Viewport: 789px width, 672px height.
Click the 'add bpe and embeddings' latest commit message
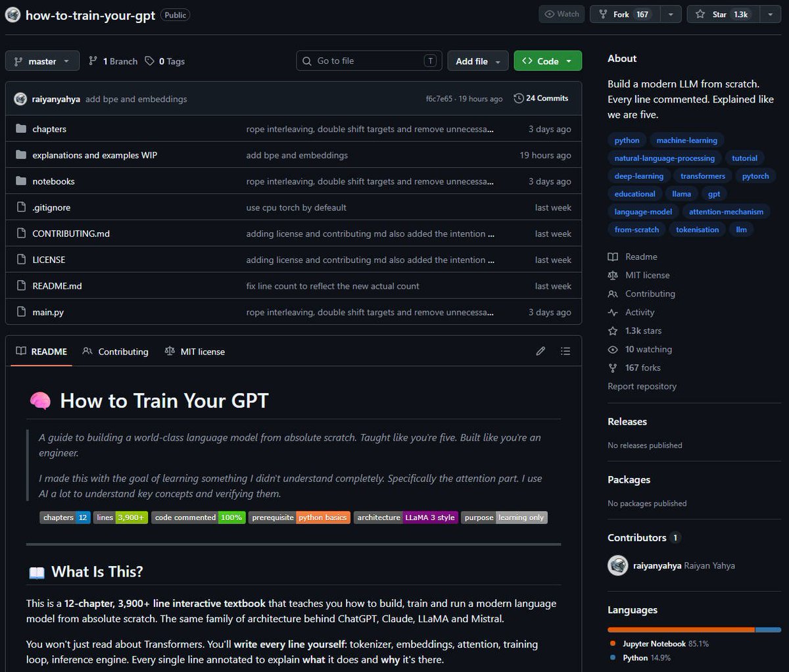136,99
